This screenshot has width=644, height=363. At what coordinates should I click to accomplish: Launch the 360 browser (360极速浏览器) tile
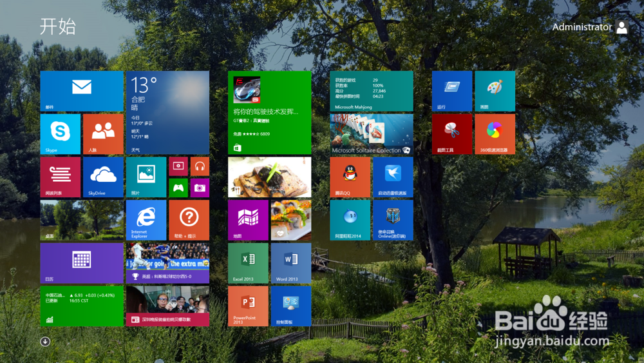click(x=495, y=134)
